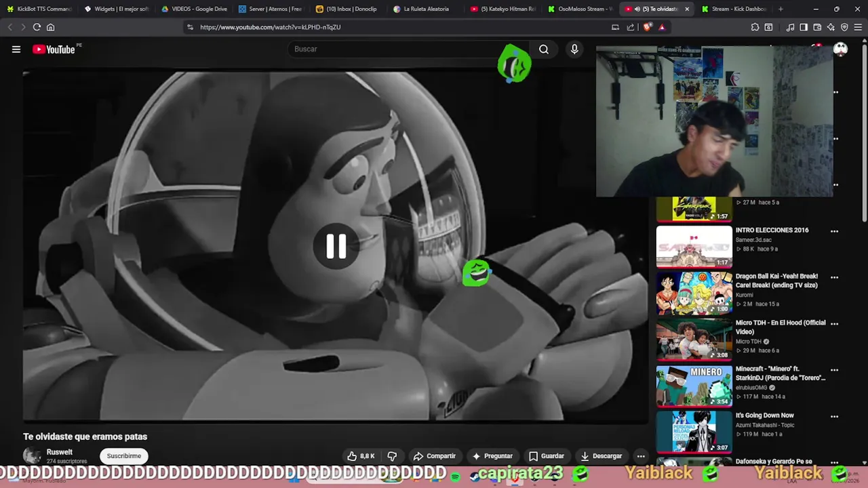Open options menu for Dafonseka y Gerardo video
The height and width of the screenshot is (488, 868).
coord(835,462)
